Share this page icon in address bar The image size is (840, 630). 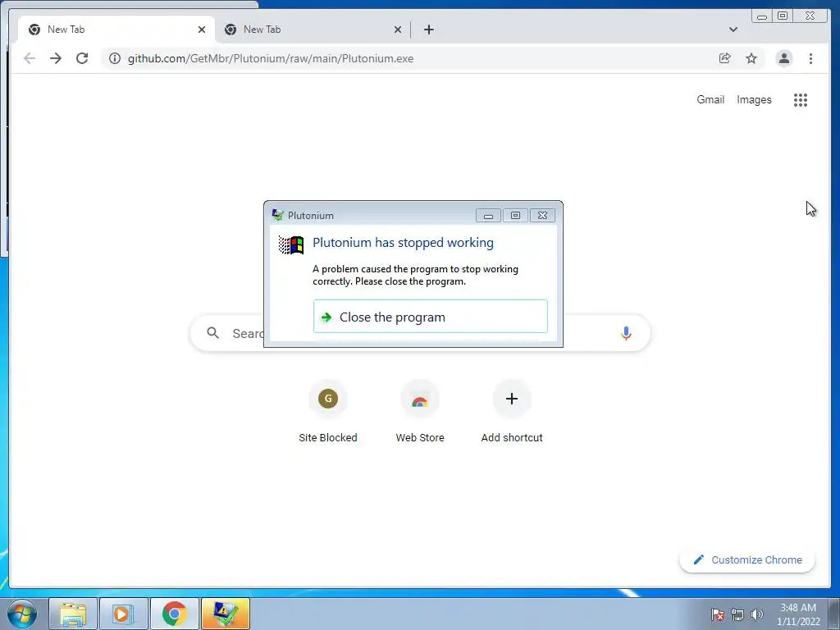[725, 58]
